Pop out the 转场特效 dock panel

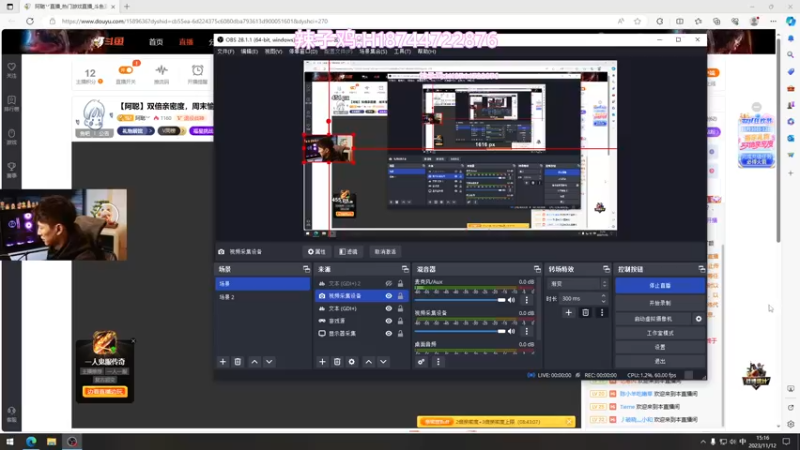tap(606, 269)
